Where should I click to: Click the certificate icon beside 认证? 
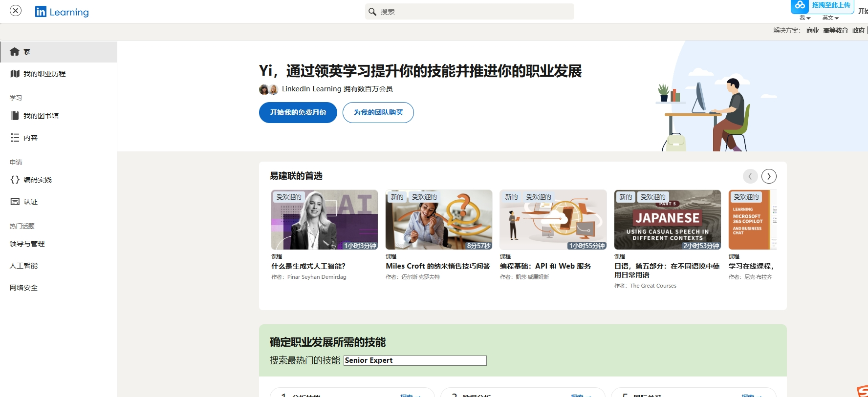tap(15, 202)
